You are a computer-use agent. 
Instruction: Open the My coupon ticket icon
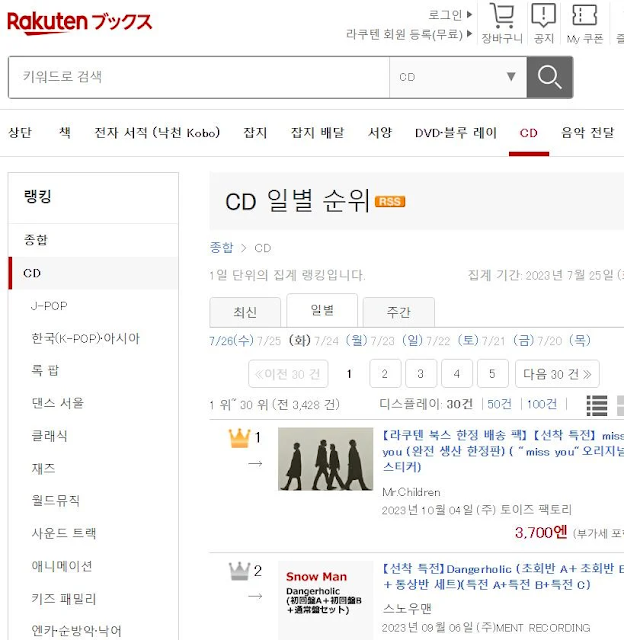pos(584,15)
